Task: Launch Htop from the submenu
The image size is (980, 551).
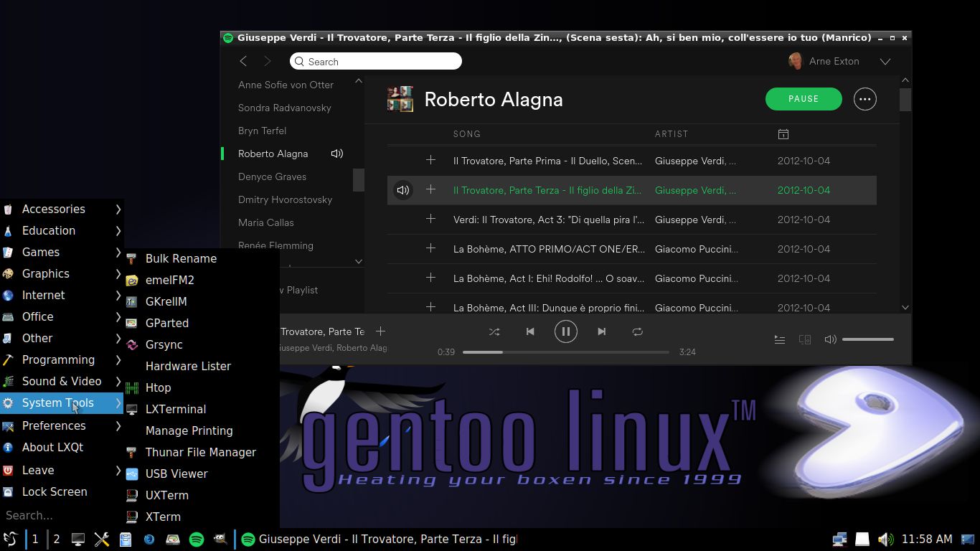Action: 158,387
